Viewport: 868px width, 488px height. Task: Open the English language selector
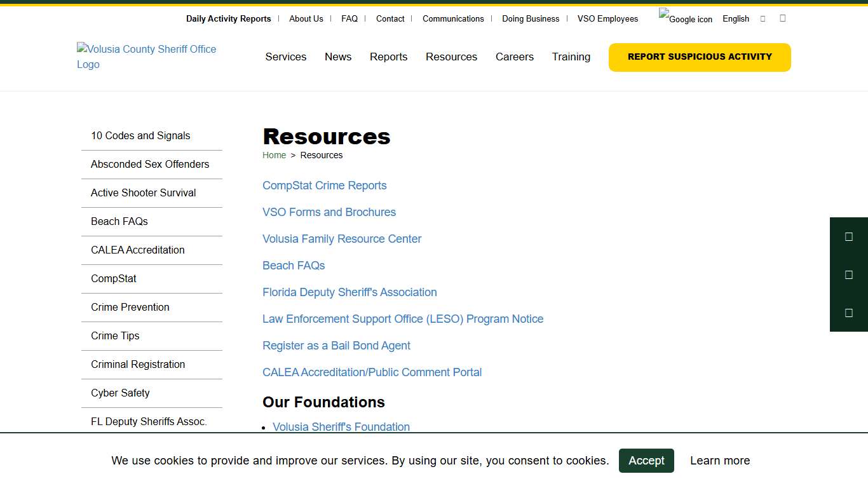[735, 18]
